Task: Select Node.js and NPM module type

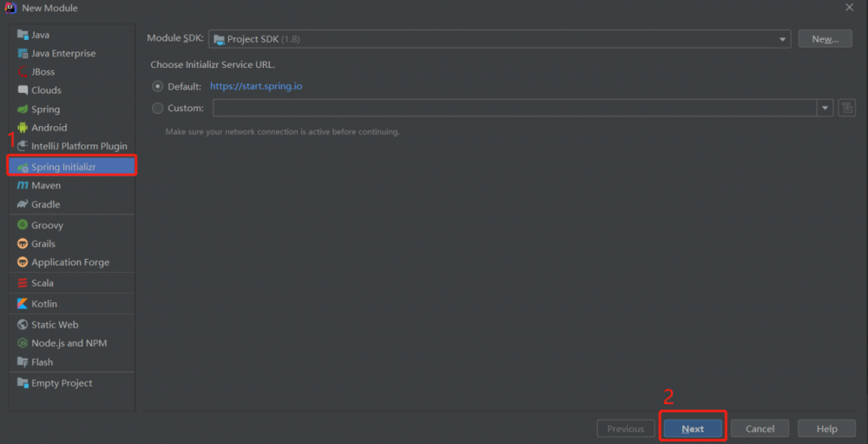Action: click(69, 343)
